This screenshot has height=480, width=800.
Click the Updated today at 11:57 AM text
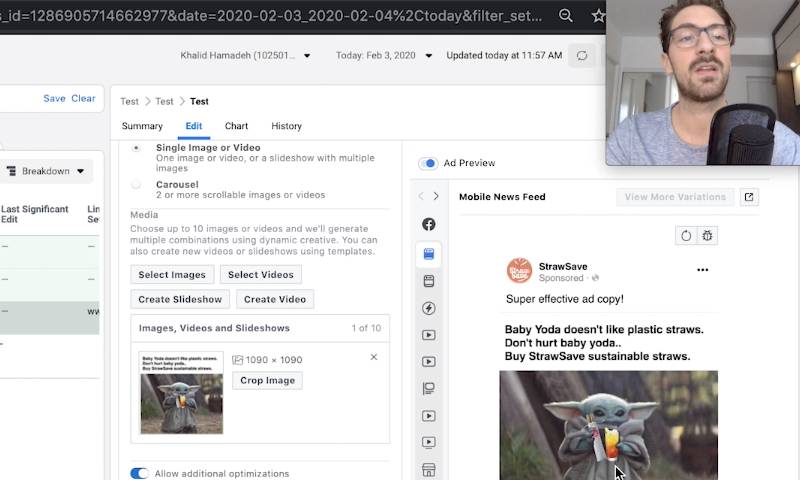(504, 56)
